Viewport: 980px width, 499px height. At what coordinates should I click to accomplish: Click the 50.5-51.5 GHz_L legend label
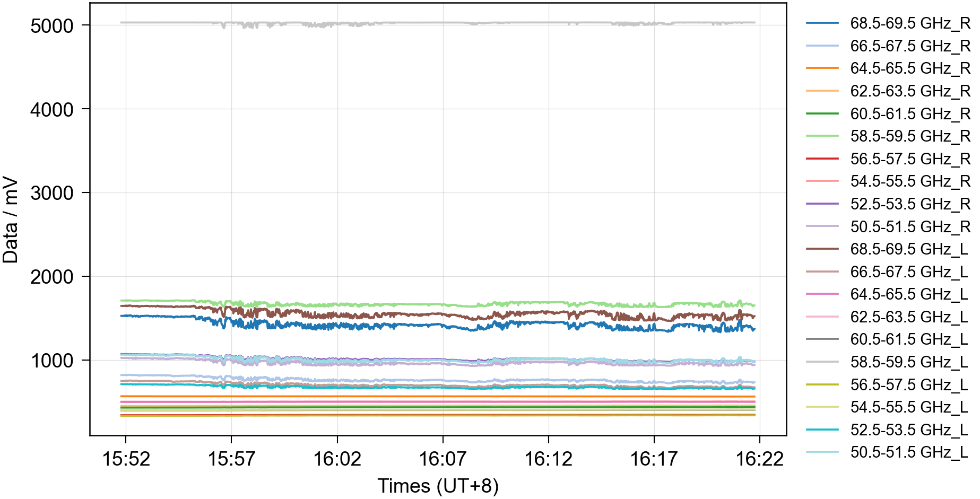click(x=908, y=452)
